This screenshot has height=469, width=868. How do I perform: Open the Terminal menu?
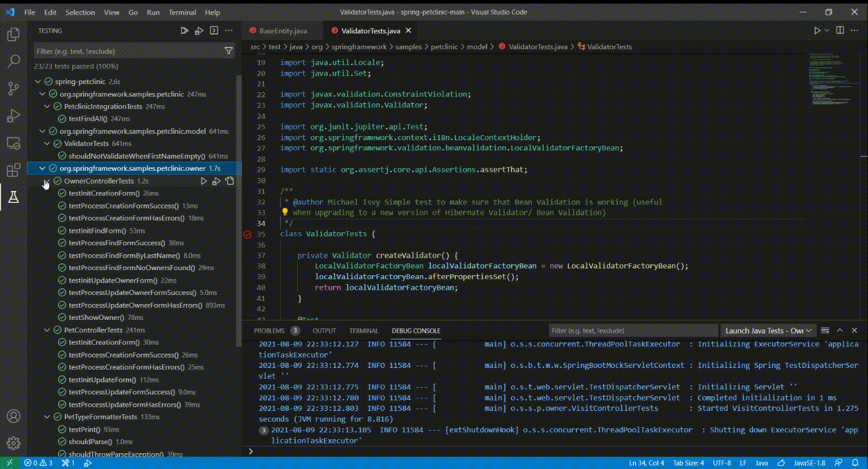[x=182, y=12]
